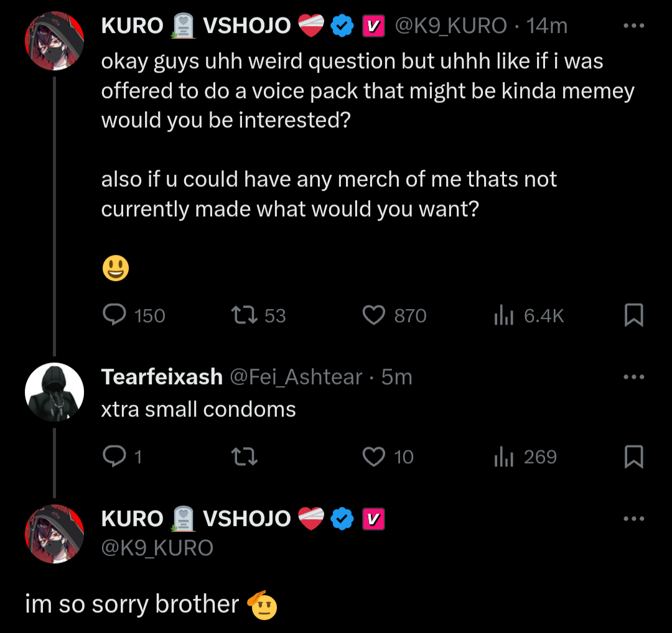Open more options on Tearfeixash's reply
The height and width of the screenshot is (633, 672).
(633, 377)
